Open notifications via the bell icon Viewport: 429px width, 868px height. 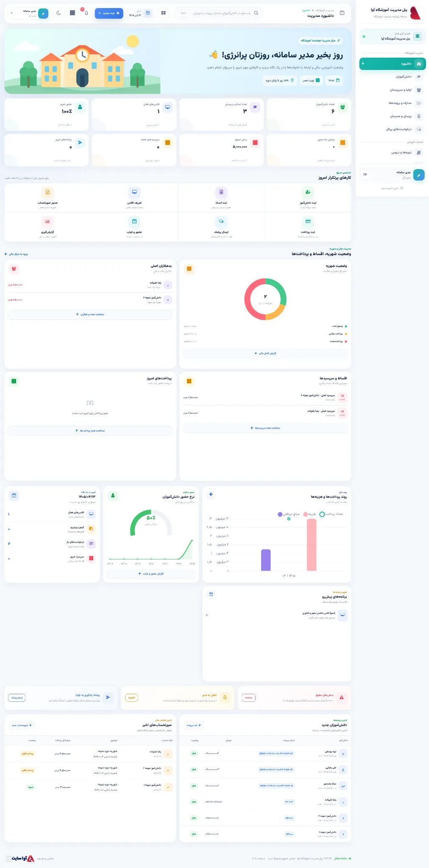[86, 13]
